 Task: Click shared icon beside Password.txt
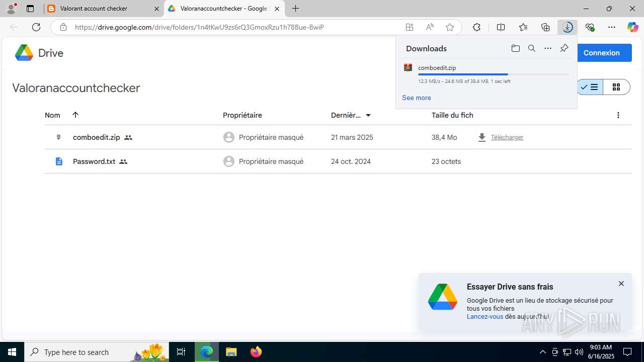123,161
